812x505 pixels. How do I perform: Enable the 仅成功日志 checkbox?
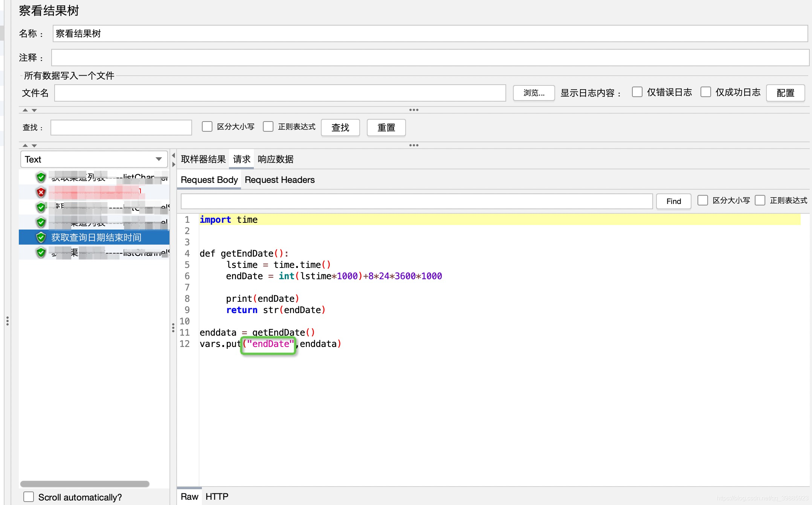[705, 91]
